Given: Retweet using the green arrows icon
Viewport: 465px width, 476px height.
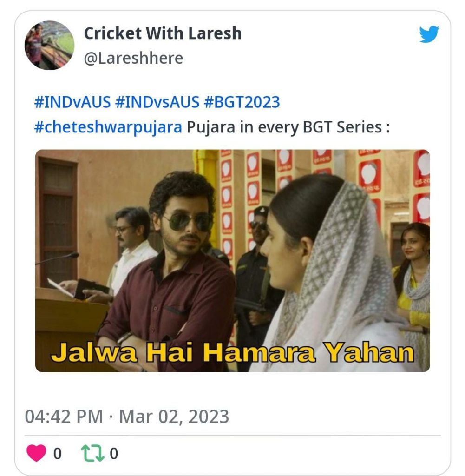Looking at the screenshot, I should coord(93,453).
